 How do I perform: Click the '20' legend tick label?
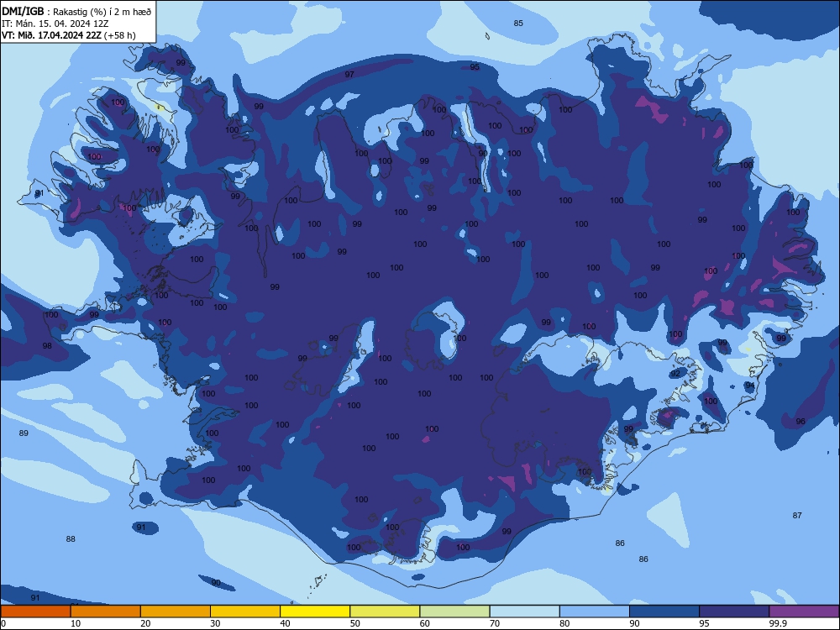coord(145,623)
